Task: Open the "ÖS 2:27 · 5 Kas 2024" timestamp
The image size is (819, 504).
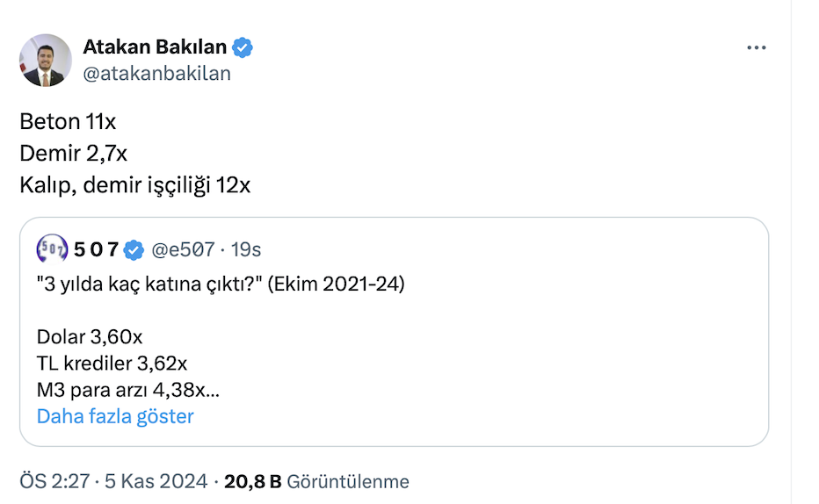Action: click(x=113, y=481)
